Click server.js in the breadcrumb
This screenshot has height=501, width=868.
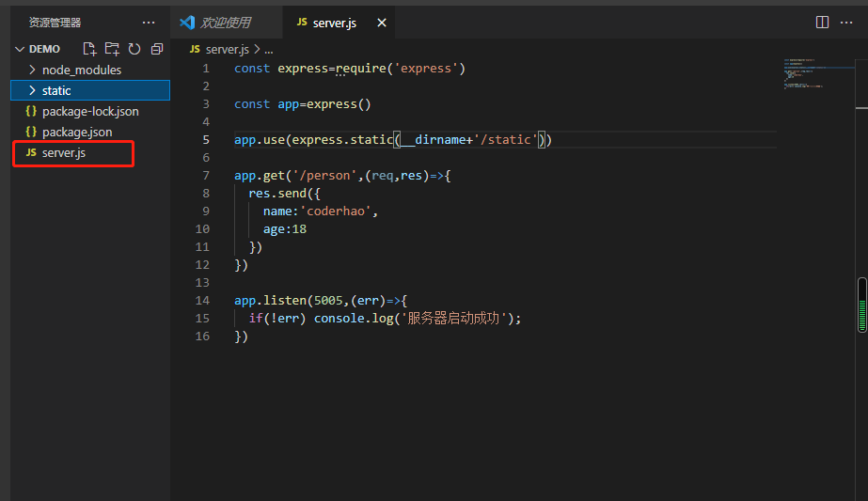pyautogui.click(x=227, y=49)
